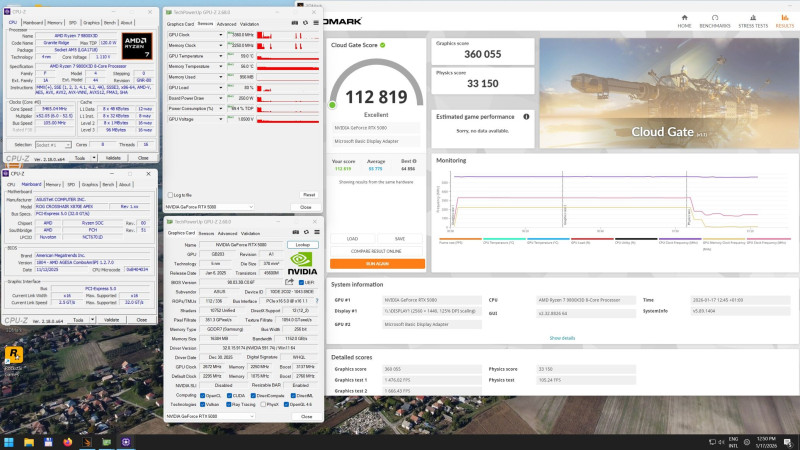This screenshot has height=450, width=800.
Task: Toggle the CUDA checkbox
Action: click(x=230, y=395)
